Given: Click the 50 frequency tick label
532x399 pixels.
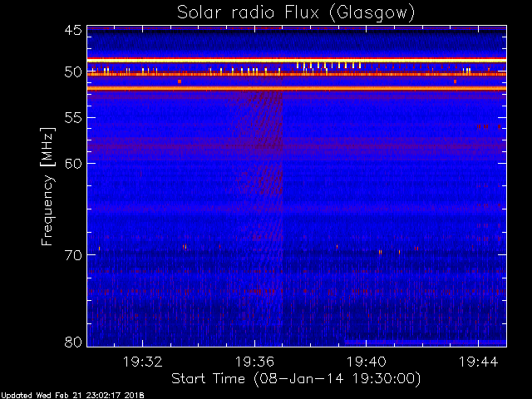Looking at the screenshot, I should (73, 72).
